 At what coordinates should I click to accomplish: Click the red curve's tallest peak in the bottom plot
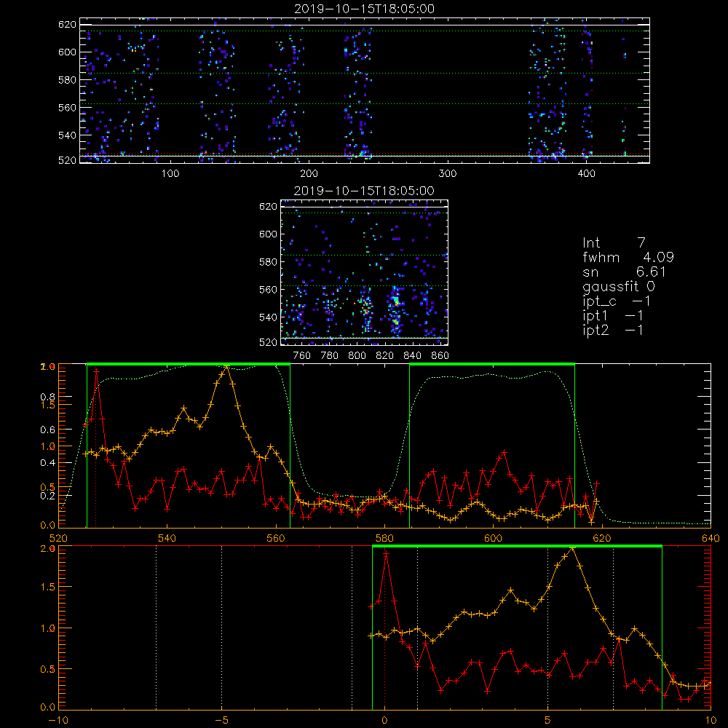click(386, 554)
